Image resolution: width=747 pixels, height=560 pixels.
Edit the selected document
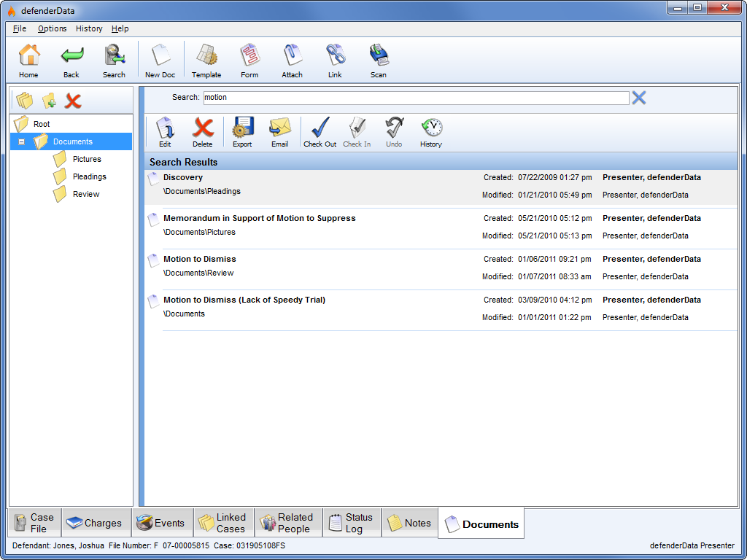(x=165, y=132)
